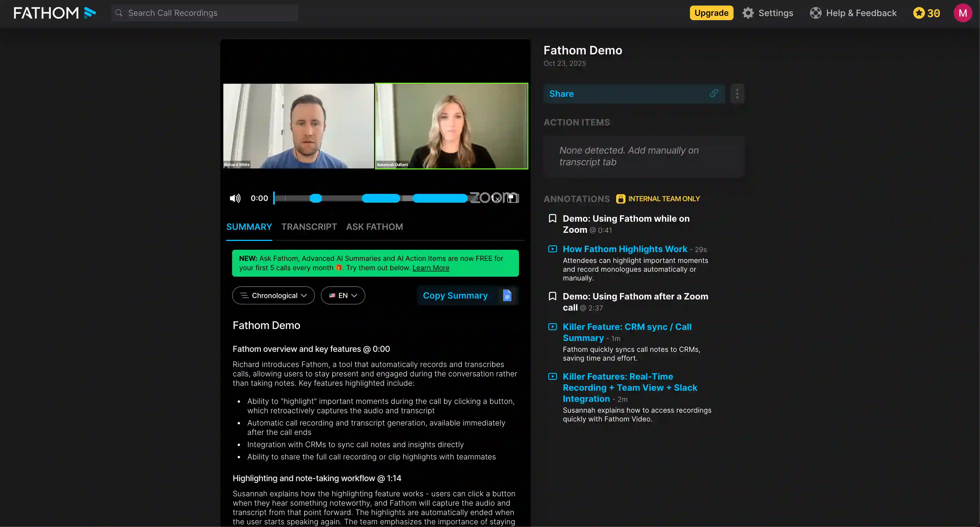Copy the share link using the chain icon
Screen dimensions: 980x527
click(x=714, y=94)
